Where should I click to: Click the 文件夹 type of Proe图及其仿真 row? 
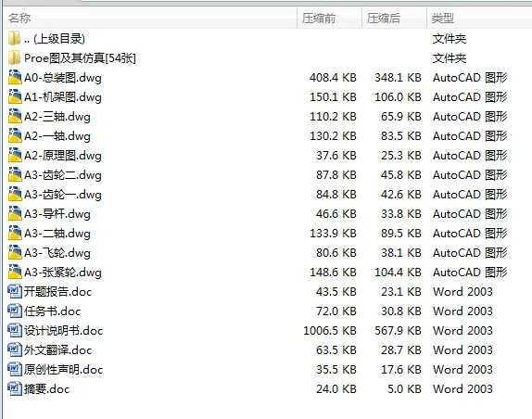(450, 58)
